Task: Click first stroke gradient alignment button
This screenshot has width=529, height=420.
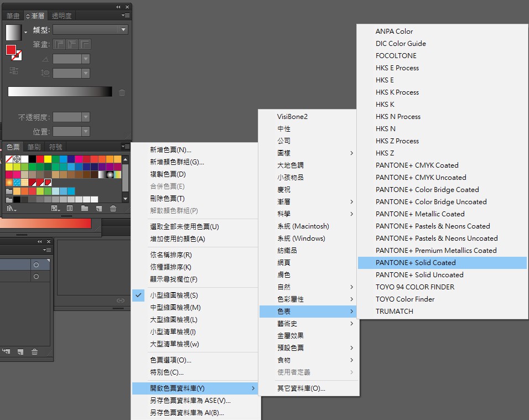Action: tap(59, 44)
